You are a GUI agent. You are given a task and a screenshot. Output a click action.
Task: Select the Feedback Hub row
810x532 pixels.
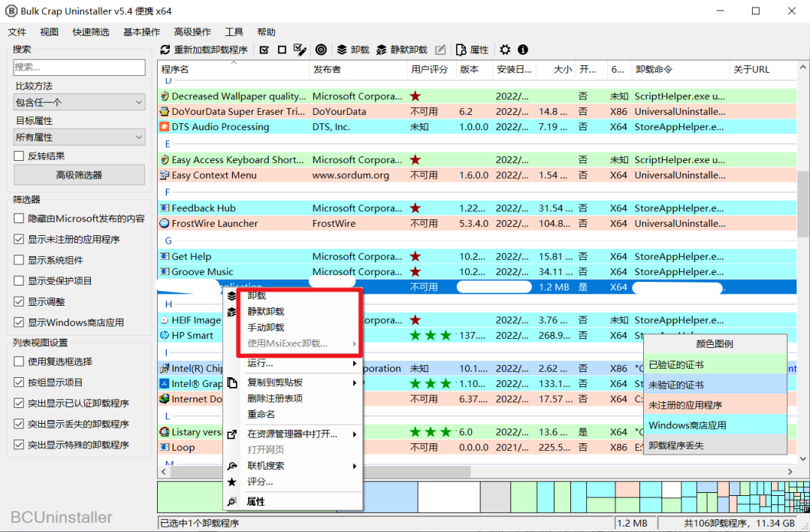[477, 208]
